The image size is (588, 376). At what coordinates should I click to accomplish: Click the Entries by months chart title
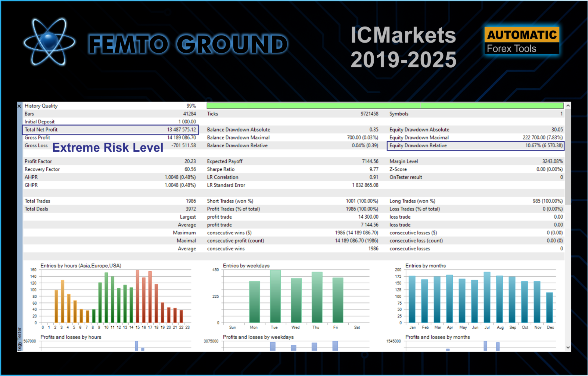pyautogui.click(x=426, y=266)
